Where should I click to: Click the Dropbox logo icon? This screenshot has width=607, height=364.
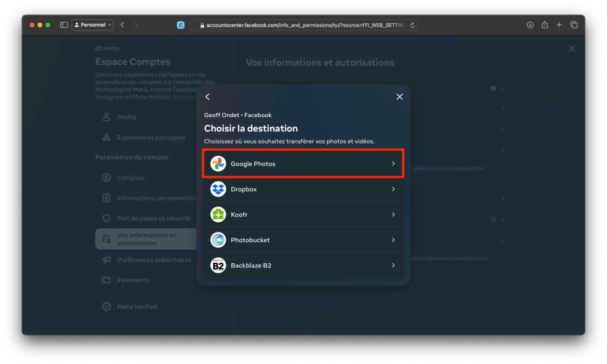click(x=218, y=189)
